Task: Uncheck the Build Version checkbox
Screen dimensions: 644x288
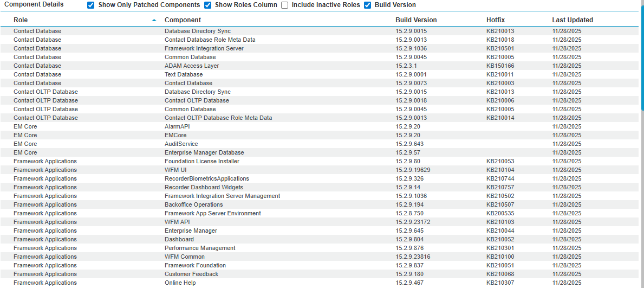Action: (x=368, y=5)
